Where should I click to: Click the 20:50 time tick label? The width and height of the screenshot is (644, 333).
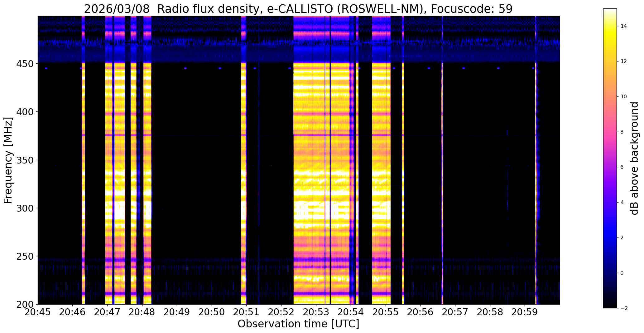point(212,312)
